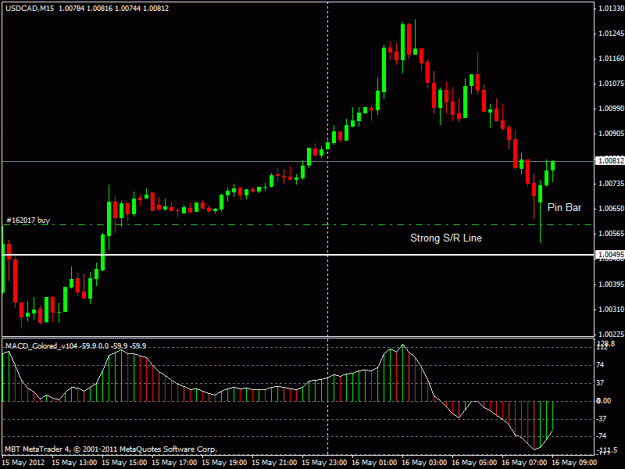Select the green dashed buy order line
Screen dimensions: 625x469
(298, 225)
